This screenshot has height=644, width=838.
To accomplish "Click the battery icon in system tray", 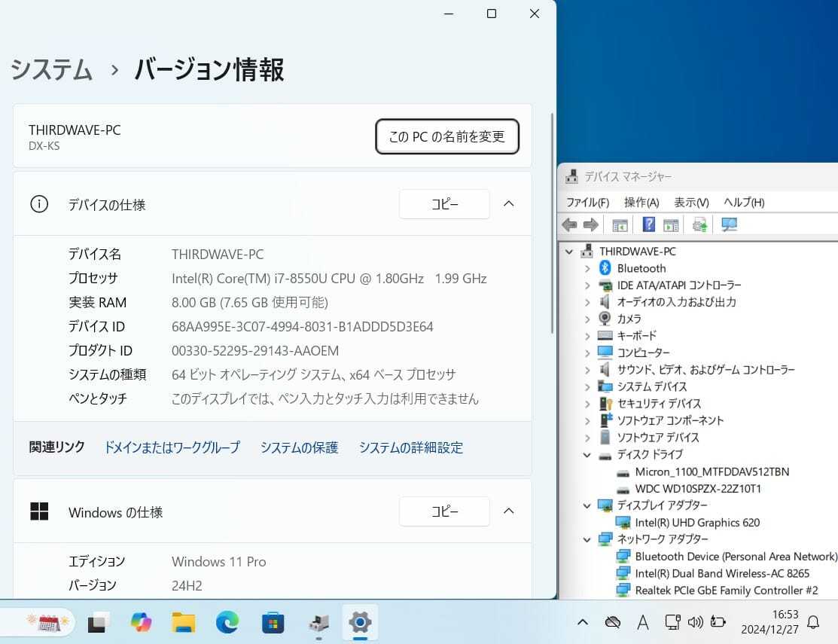I will coord(718,621).
